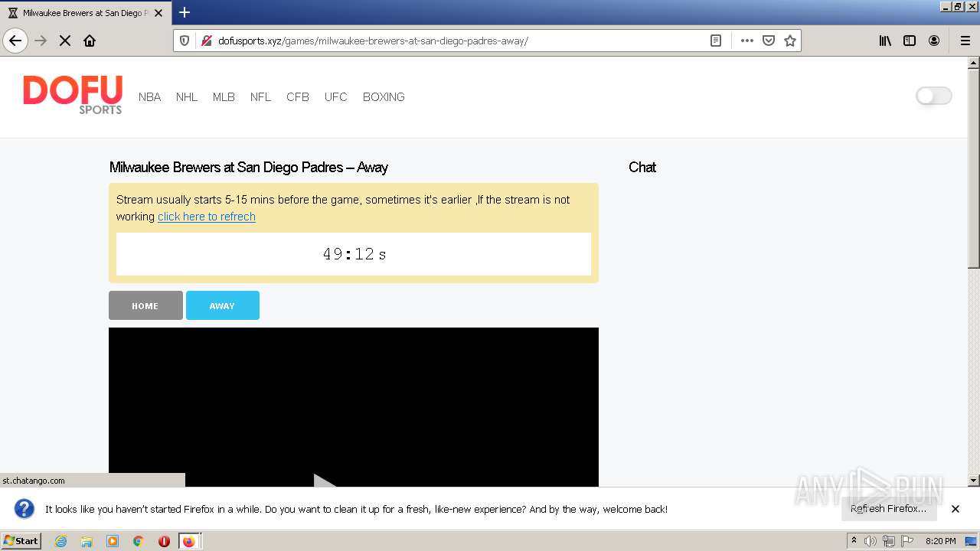Screen dimensions: 980x551
Task: Open network status icon in tray
Action: (889, 541)
